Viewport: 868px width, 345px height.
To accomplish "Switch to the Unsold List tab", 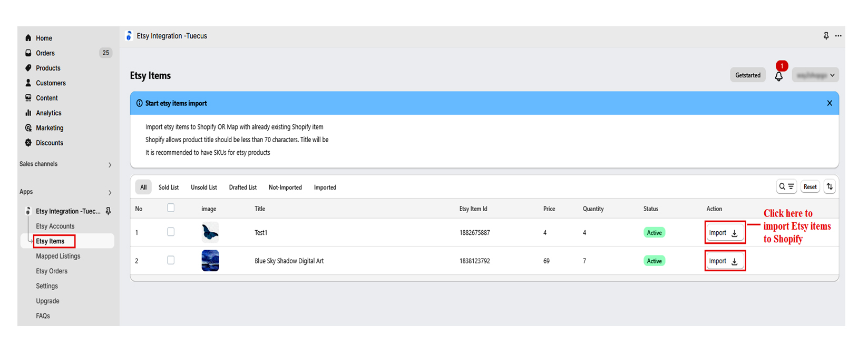I will 204,188.
